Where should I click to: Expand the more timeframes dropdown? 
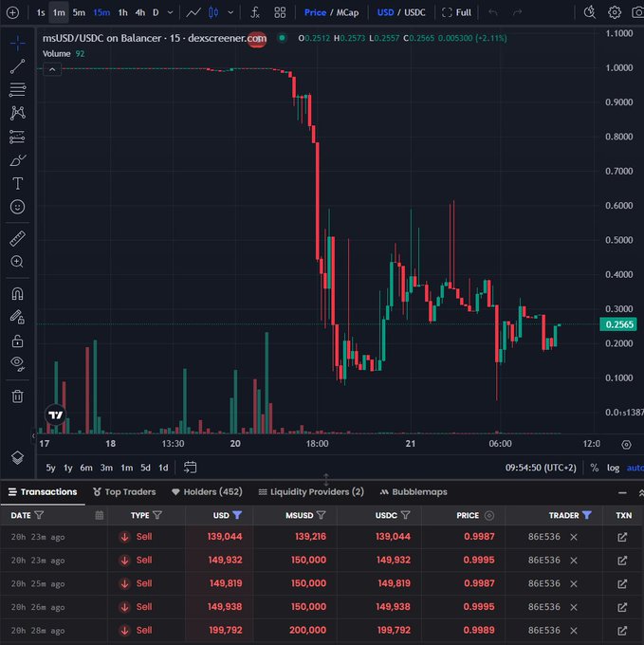tap(170, 12)
